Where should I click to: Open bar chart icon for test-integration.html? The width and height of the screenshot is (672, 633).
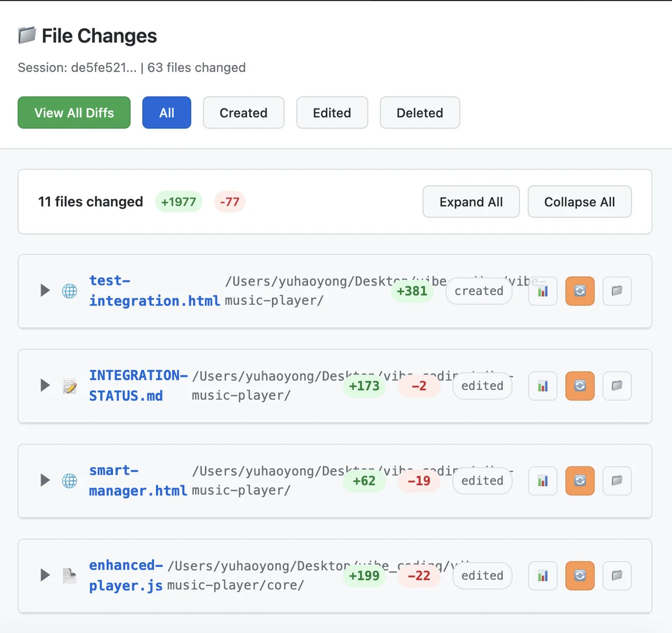[543, 291]
